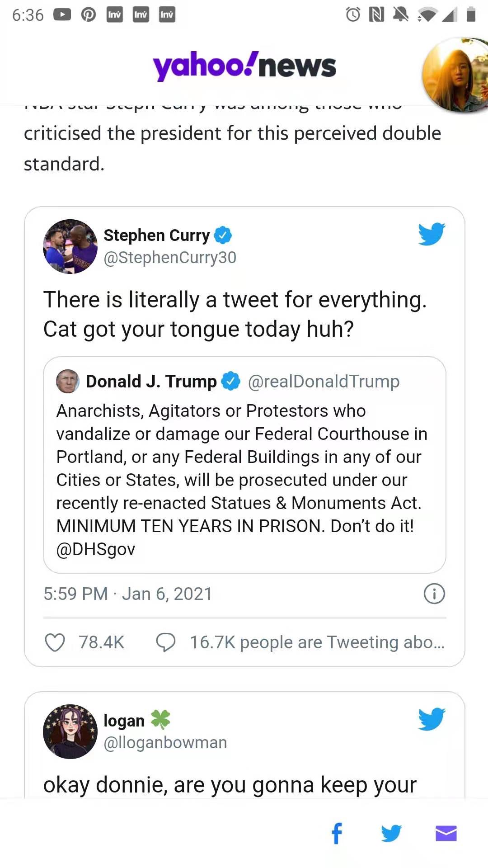Share the article via email icon
The width and height of the screenshot is (488, 868).
(x=446, y=833)
